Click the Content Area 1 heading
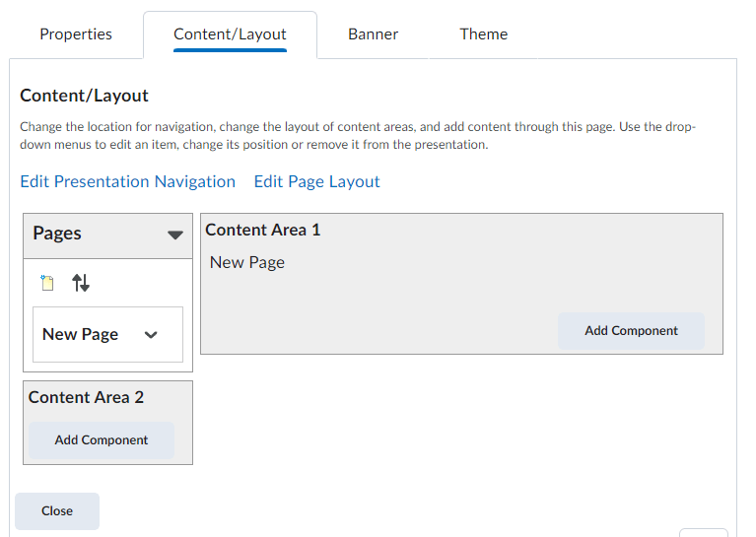This screenshot has width=756, height=537. (x=262, y=231)
